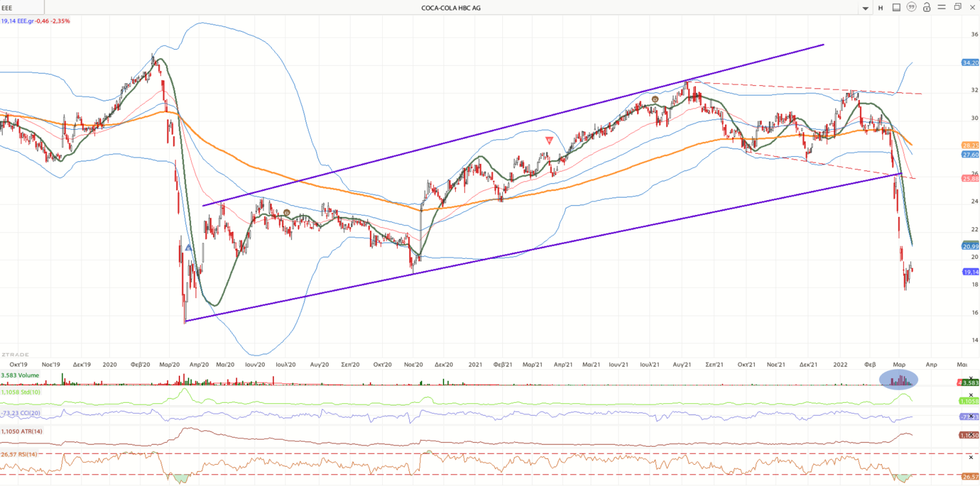This screenshot has height=486, width=980.
Task: Open the two-line hamburger menu icon
Action: coord(942,7)
